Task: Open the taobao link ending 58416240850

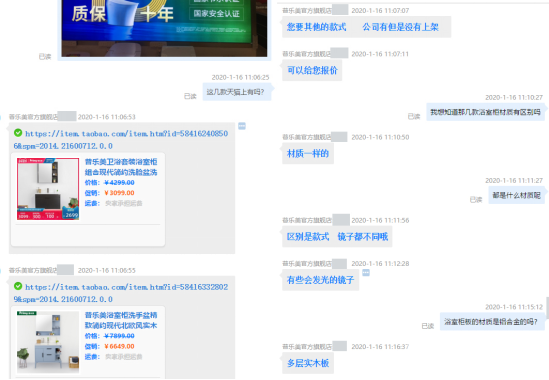Action: point(121,140)
